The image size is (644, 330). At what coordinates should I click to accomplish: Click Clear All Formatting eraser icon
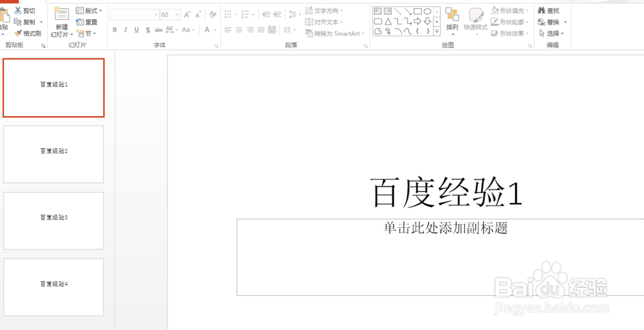(213, 15)
